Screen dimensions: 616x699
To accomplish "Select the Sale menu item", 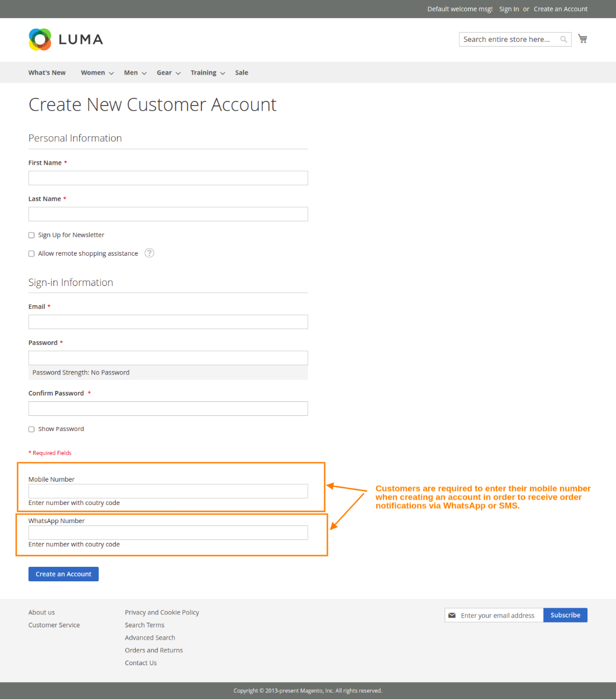I will tap(241, 72).
